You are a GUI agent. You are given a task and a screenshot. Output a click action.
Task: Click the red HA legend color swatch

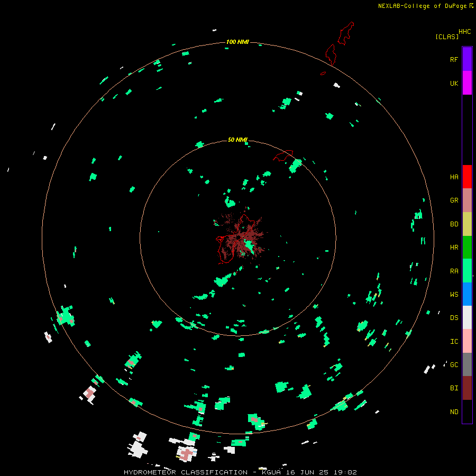point(467,177)
